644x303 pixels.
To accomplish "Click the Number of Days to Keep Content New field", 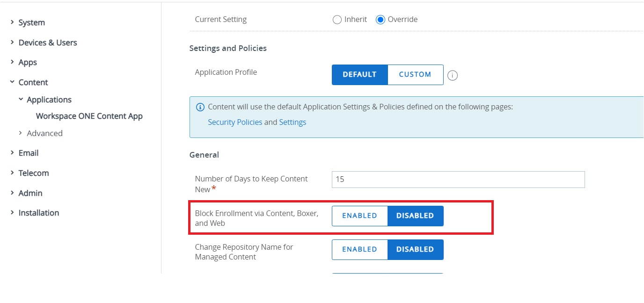I will coord(458,179).
